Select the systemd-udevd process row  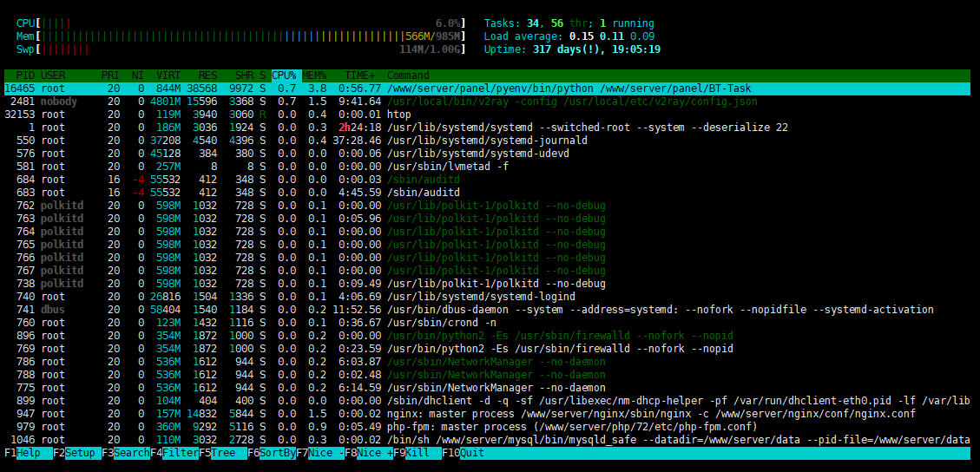(488, 154)
